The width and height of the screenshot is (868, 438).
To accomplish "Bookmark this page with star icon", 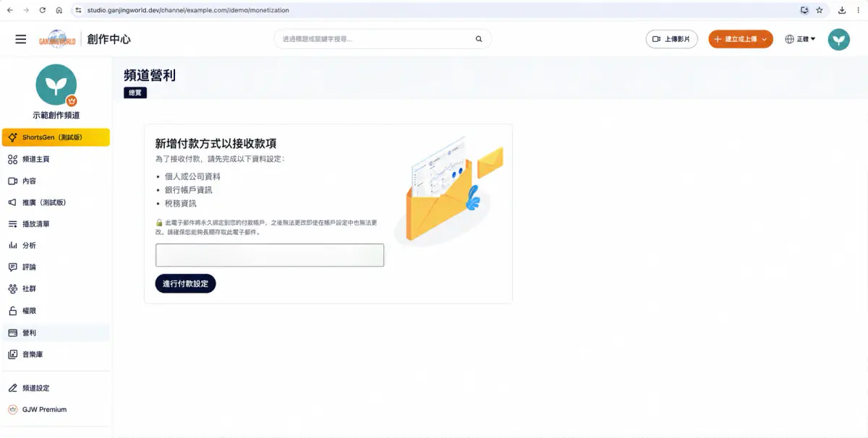I will pyautogui.click(x=820, y=10).
